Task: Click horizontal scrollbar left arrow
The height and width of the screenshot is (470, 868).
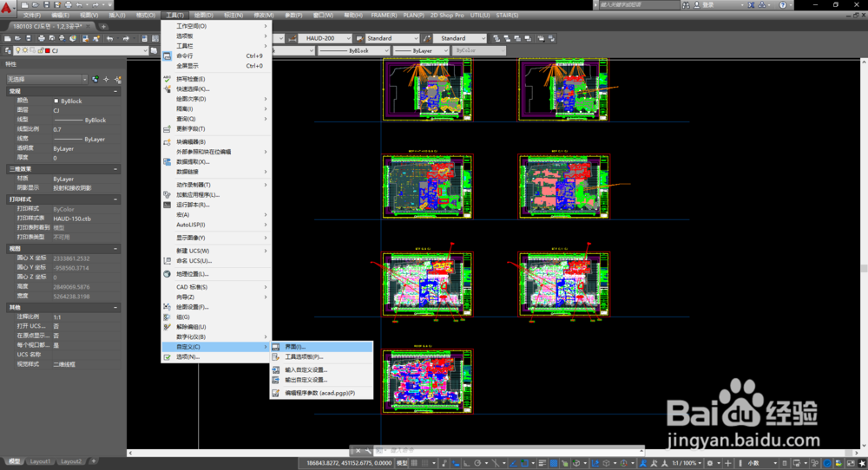Action: (131, 453)
